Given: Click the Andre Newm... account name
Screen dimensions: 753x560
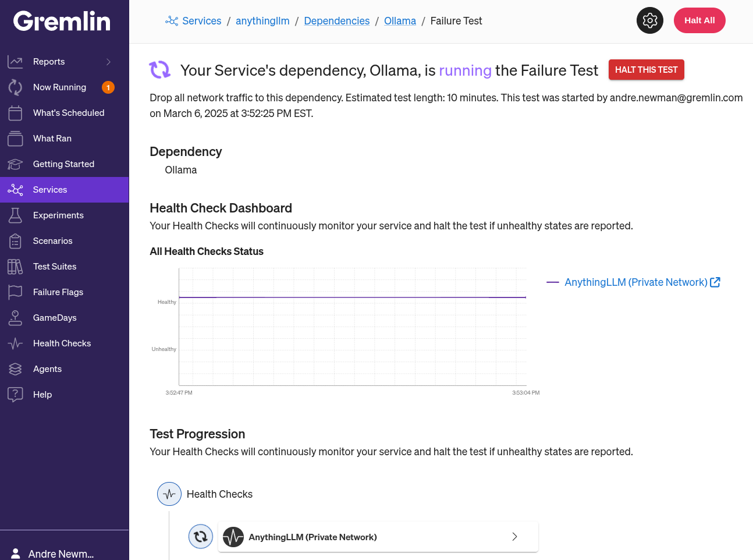Looking at the screenshot, I should click(x=61, y=554).
